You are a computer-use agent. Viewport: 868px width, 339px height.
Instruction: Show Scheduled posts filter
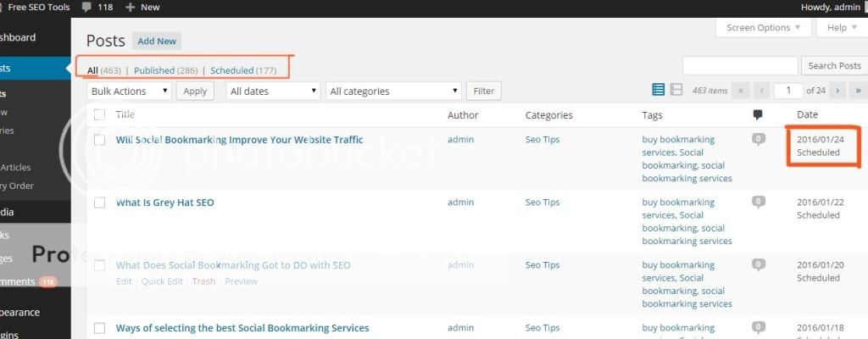[232, 70]
